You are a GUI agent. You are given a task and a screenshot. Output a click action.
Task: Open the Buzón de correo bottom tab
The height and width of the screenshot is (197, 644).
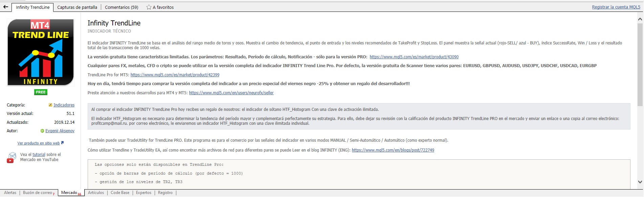38,193
